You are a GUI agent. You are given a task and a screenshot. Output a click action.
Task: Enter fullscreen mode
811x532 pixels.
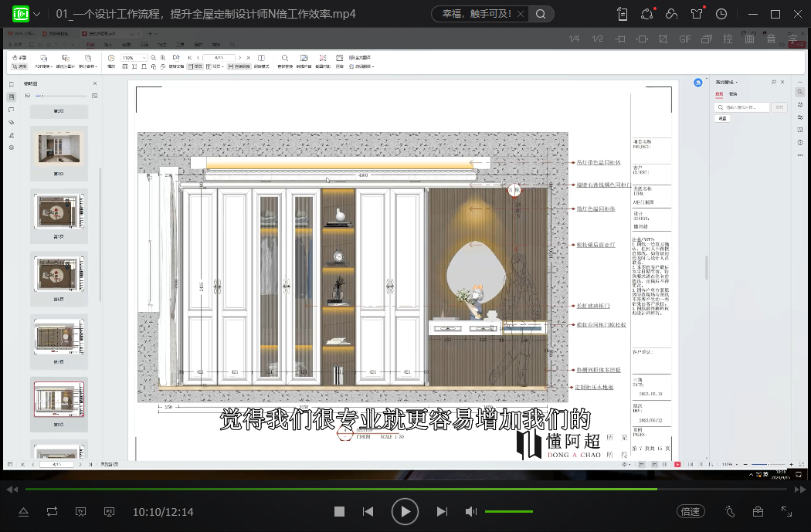[786, 511]
